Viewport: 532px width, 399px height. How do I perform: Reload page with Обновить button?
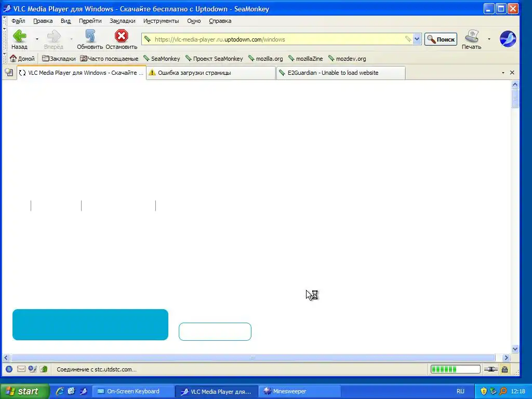click(90, 39)
